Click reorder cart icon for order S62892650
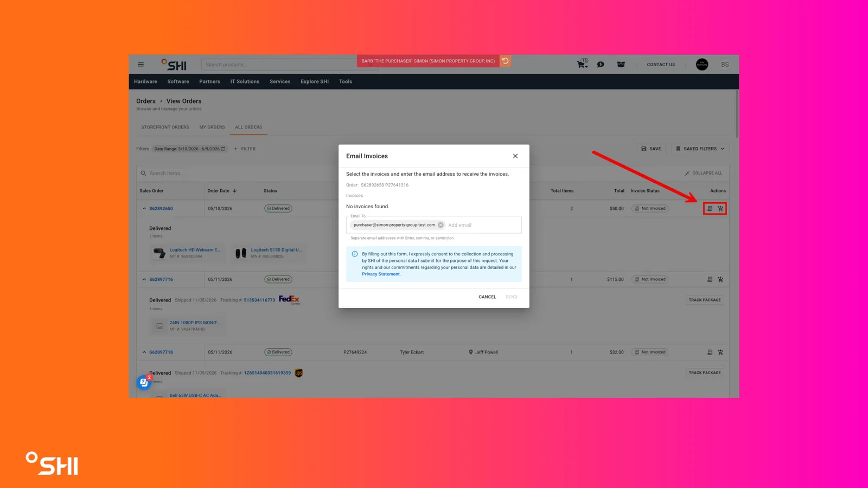Screen dimensions: 868x488 [720, 208]
